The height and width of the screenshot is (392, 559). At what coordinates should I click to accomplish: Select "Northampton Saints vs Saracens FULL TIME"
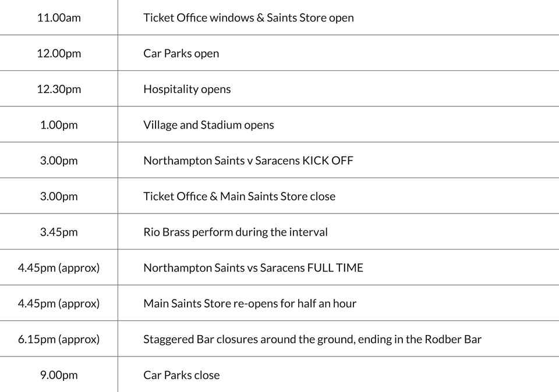(x=253, y=268)
